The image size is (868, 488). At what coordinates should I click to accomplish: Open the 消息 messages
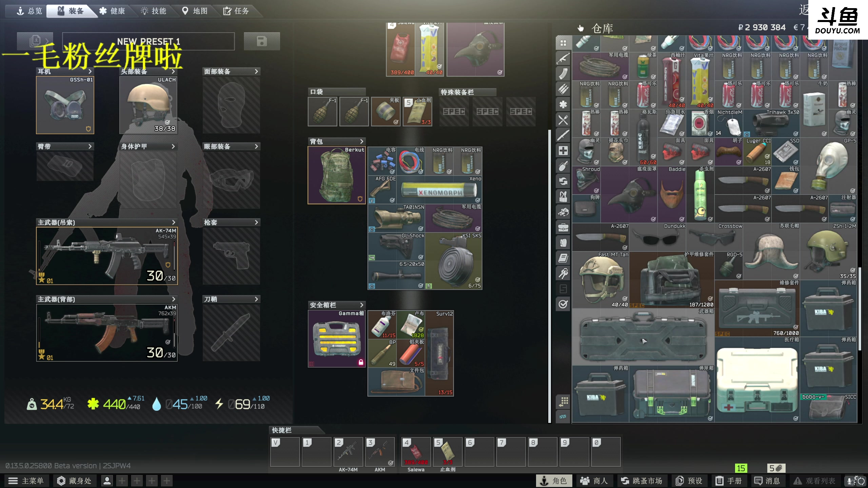[x=767, y=481]
